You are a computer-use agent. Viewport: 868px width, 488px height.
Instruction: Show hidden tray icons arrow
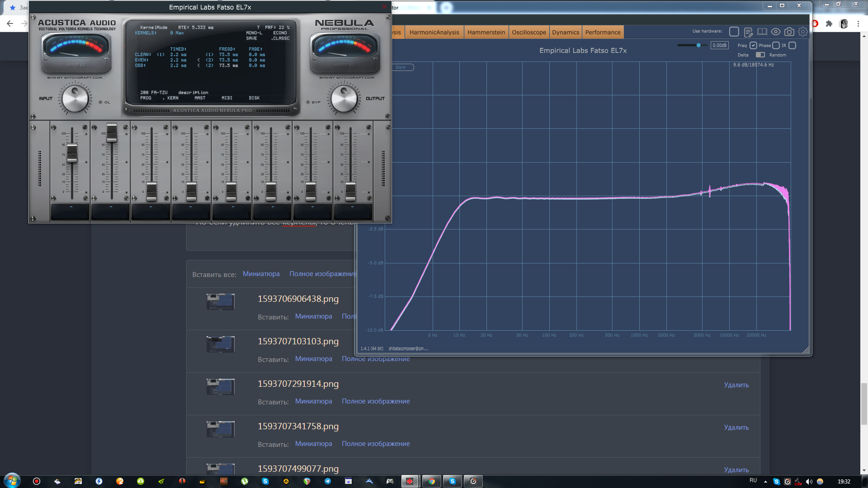765,482
